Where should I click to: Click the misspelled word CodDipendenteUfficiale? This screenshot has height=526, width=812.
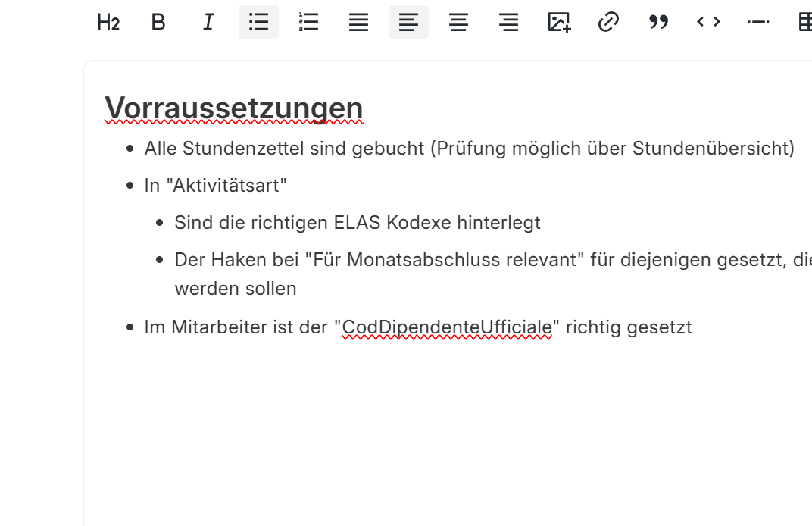pos(447,327)
